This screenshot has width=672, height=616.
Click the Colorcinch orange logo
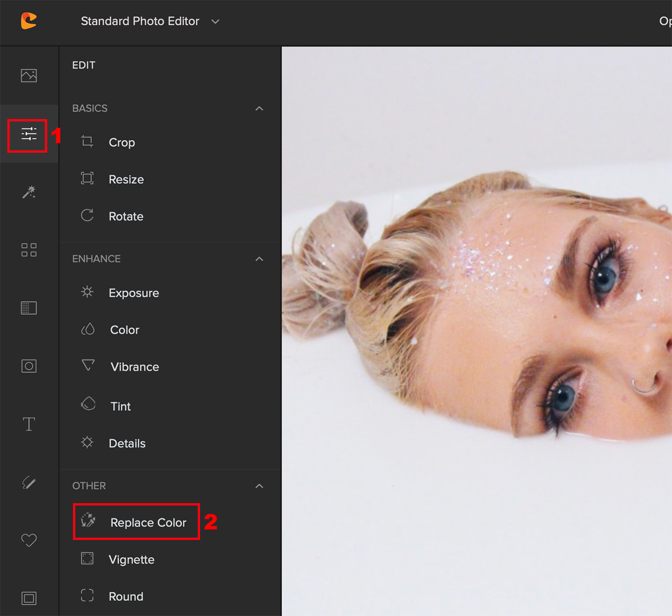(x=29, y=21)
